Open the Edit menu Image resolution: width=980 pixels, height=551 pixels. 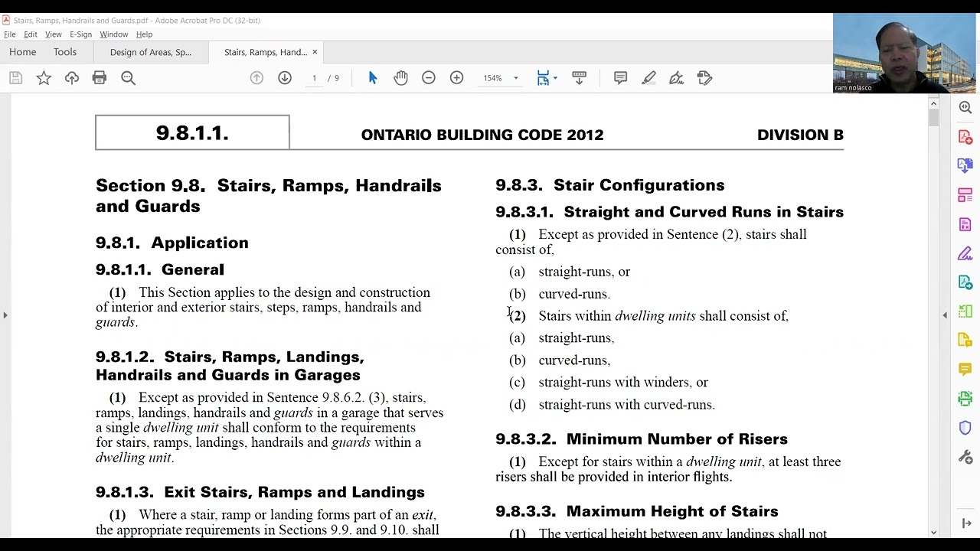(31, 34)
